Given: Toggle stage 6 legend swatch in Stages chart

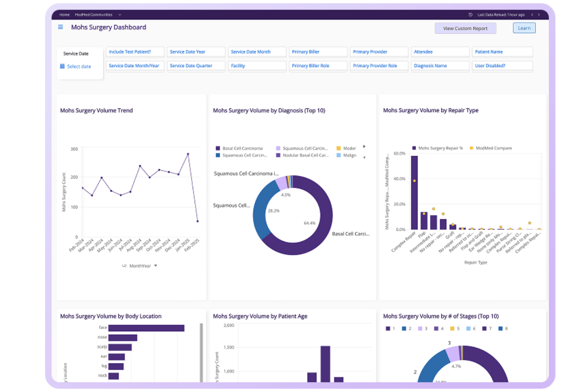Looking at the screenshot, I should coord(468,328).
